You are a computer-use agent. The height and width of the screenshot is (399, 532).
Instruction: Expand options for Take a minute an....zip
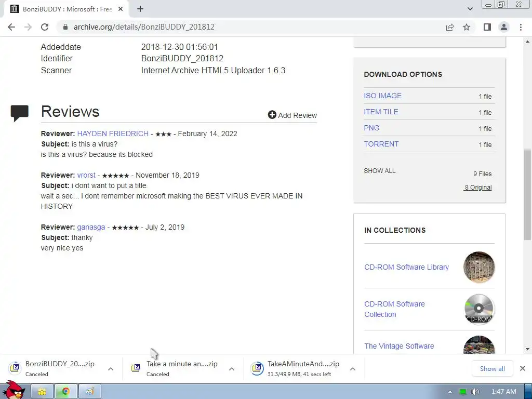click(x=232, y=369)
